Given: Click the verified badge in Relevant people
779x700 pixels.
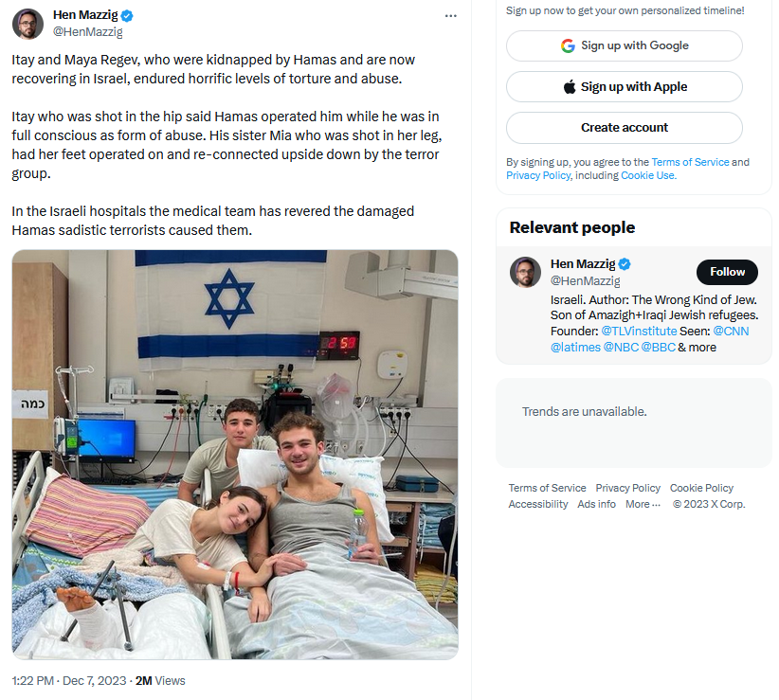Looking at the screenshot, I should pos(625,263).
